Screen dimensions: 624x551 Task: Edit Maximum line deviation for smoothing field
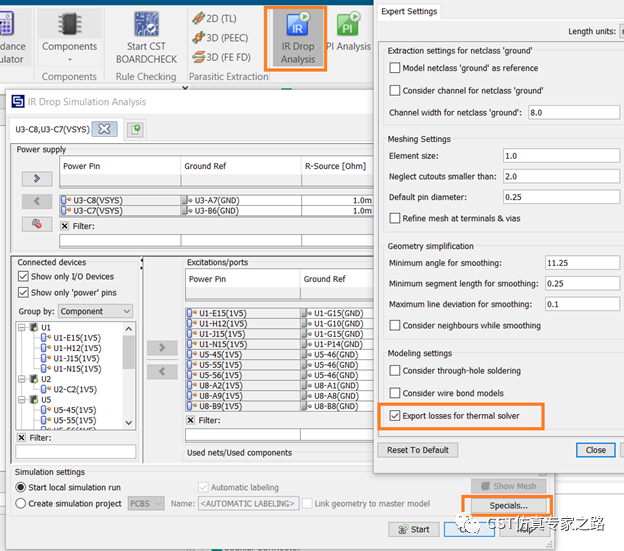582,304
